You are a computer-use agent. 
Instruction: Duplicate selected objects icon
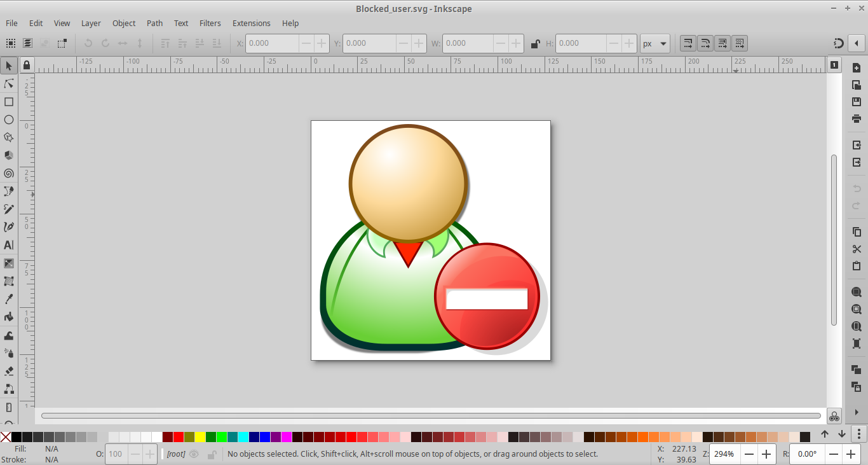pyautogui.click(x=857, y=369)
